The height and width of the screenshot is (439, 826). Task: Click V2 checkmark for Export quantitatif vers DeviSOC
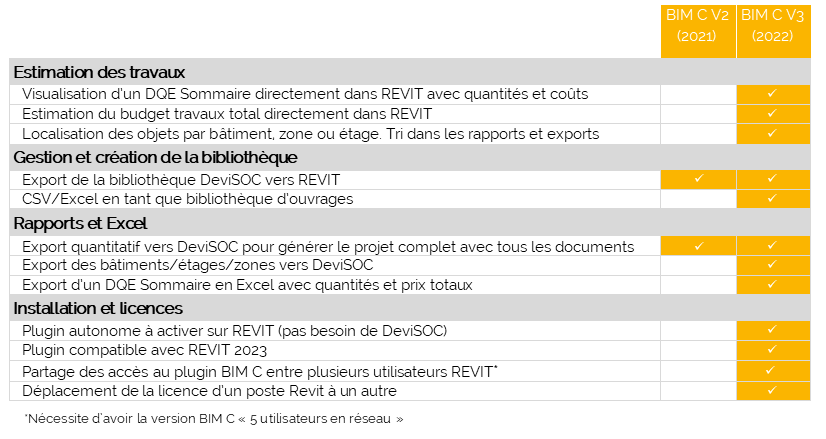[x=698, y=245]
